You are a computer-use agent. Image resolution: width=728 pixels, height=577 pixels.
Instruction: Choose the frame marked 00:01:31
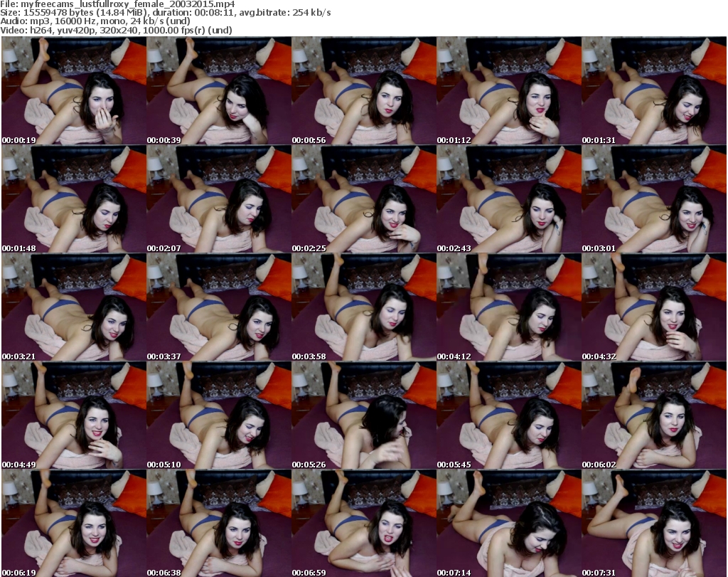pyautogui.click(x=654, y=90)
